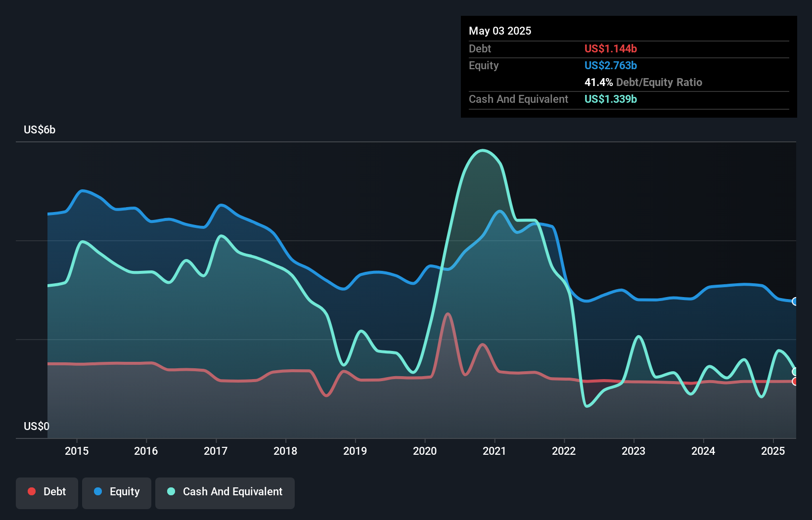Image resolution: width=812 pixels, height=520 pixels.
Task: Click the teal Cash And Equivalent legend dot
Action: coord(171,491)
